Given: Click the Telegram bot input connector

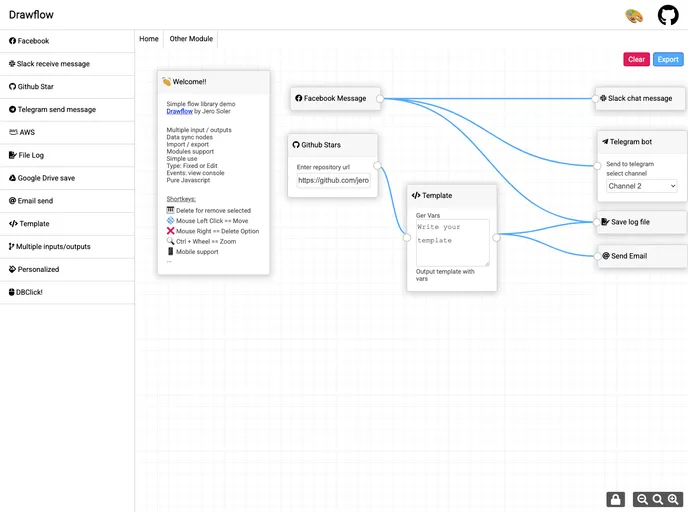Looking at the screenshot, I should tap(597, 166).
